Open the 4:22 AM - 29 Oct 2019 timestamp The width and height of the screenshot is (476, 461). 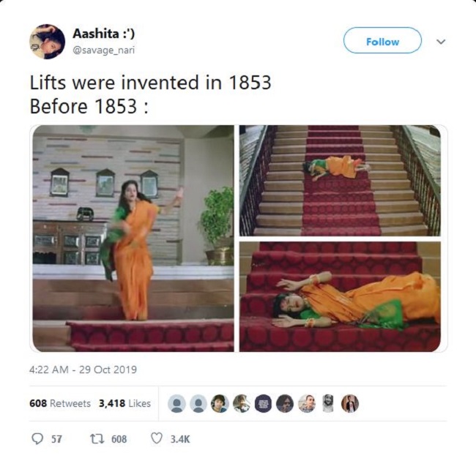[83, 370]
